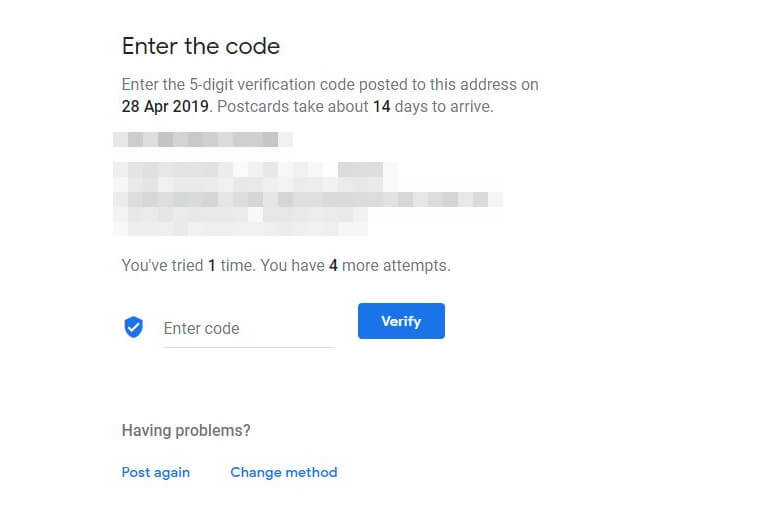The width and height of the screenshot is (758, 510).
Task: Click the bold "1" tried count
Action: pos(212,265)
